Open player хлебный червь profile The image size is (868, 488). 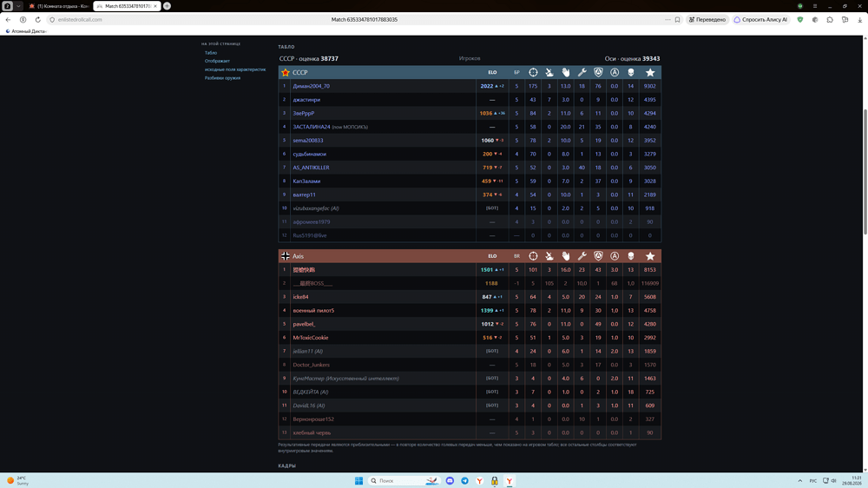312,432
